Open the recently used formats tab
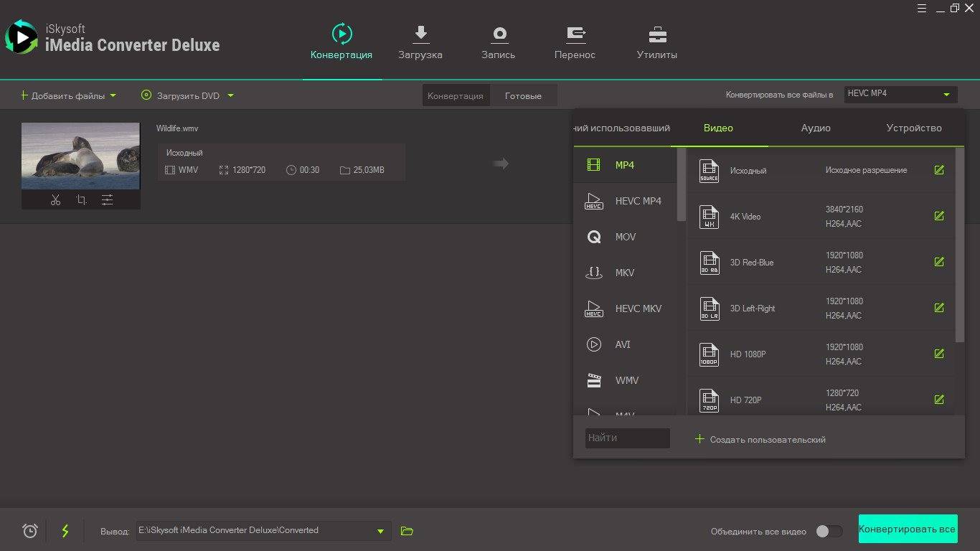The width and height of the screenshot is (980, 551). [x=622, y=128]
